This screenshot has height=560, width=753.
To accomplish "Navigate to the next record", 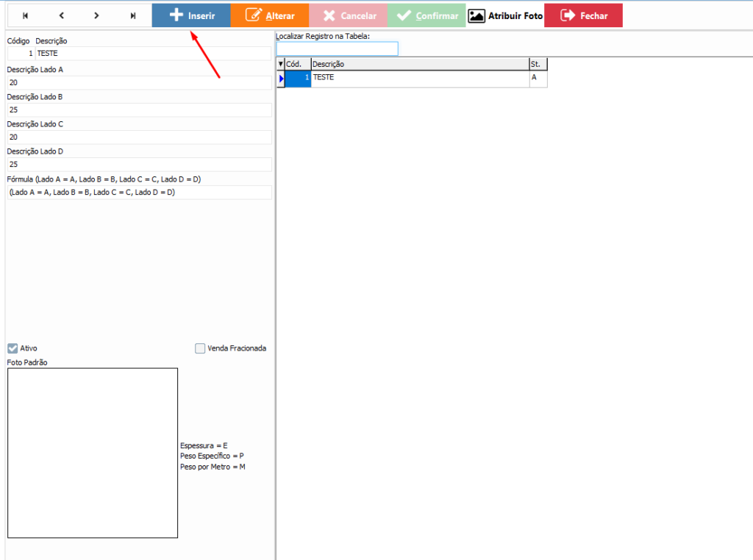I will pyautogui.click(x=97, y=15).
